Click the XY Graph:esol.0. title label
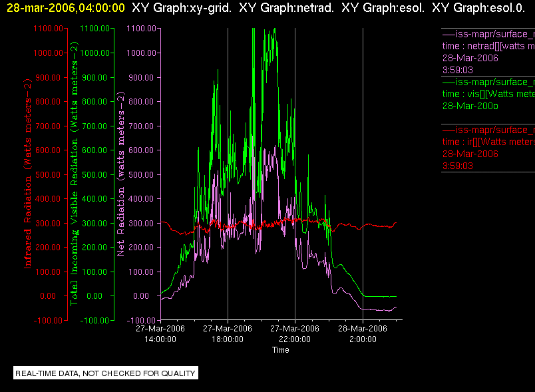This screenshot has height=392, width=535. [478, 8]
